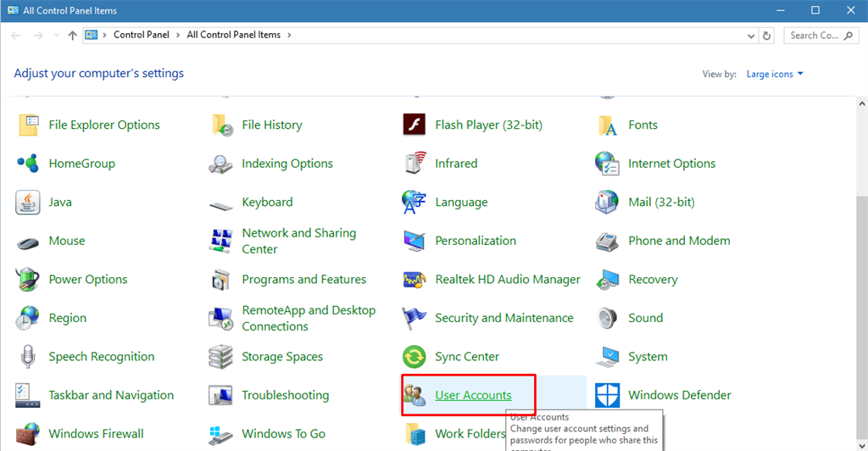868x451 pixels.
Task: Open the View by Large icons dropdown
Action: (x=775, y=75)
